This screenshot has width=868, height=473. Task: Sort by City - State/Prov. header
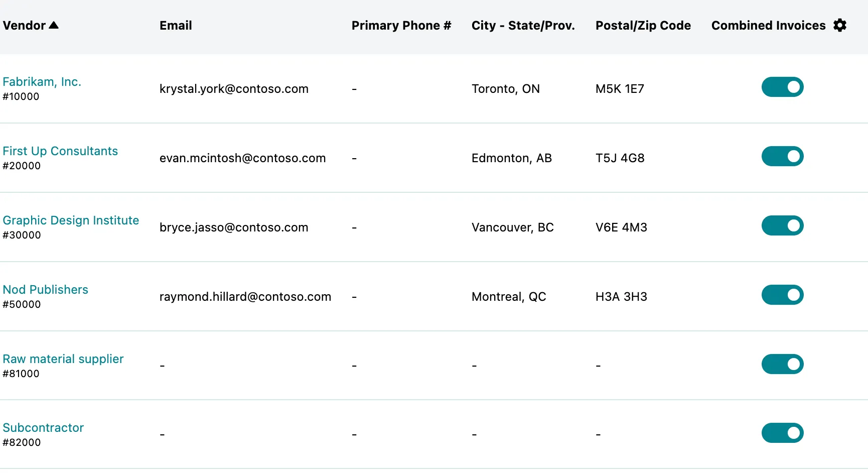coord(523,26)
